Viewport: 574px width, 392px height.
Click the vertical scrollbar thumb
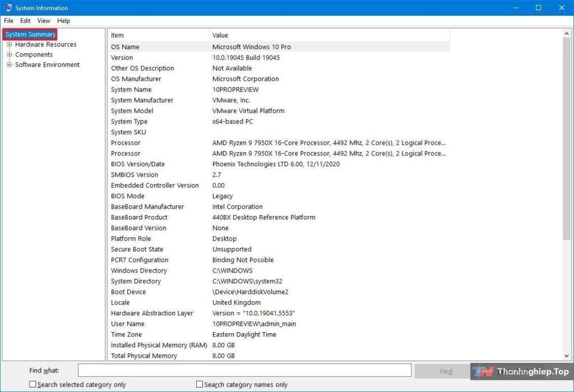(x=566, y=139)
